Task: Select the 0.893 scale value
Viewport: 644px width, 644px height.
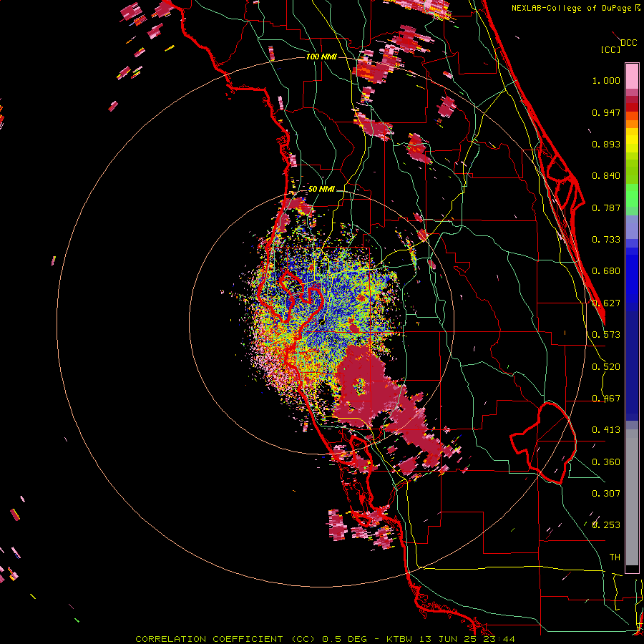Action: (606, 144)
